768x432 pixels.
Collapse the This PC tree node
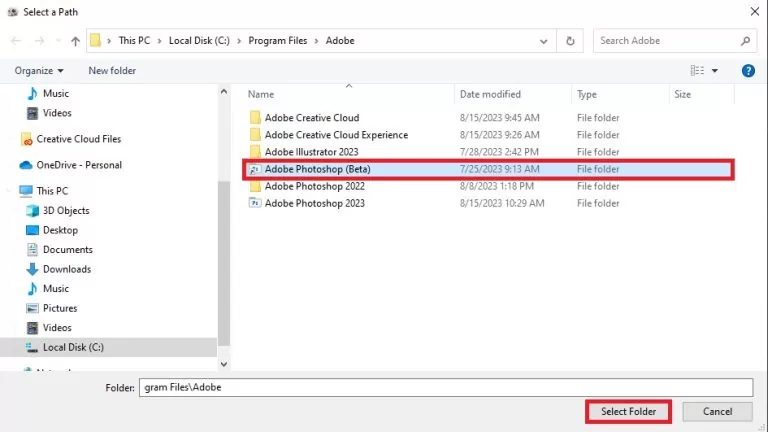(10, 191)
